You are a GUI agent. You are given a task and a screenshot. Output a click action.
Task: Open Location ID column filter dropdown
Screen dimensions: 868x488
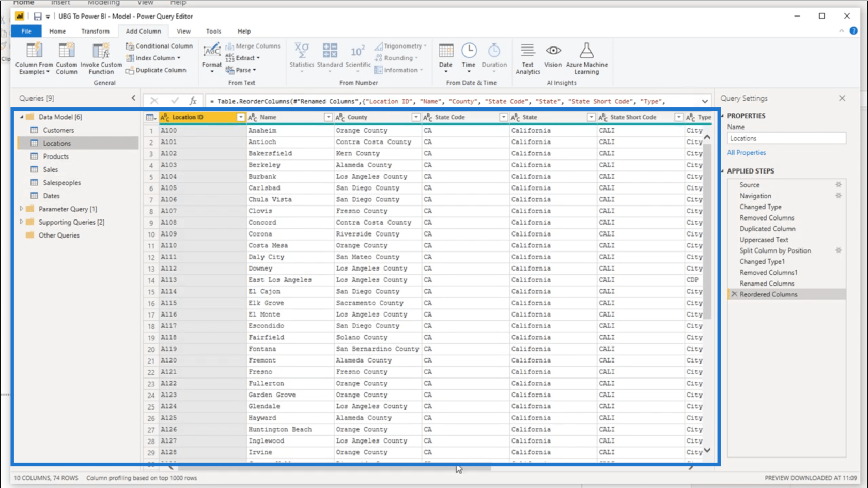[x=240, y=117]
